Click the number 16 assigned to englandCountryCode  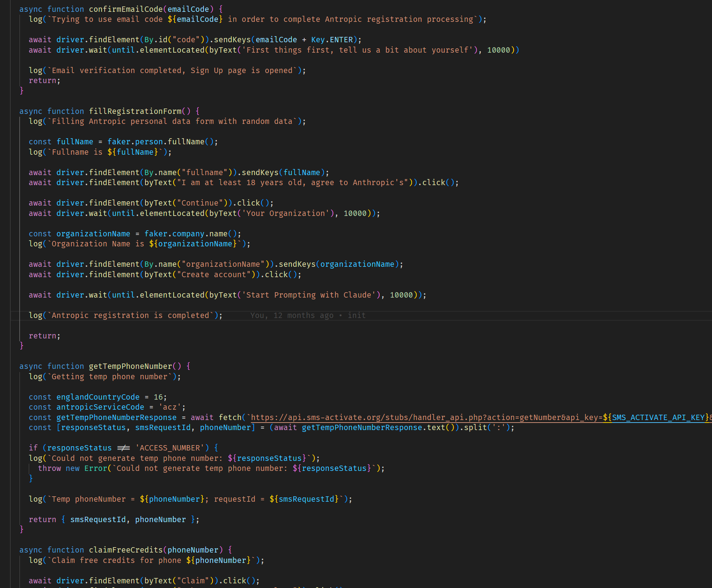(x=158, y=397)
